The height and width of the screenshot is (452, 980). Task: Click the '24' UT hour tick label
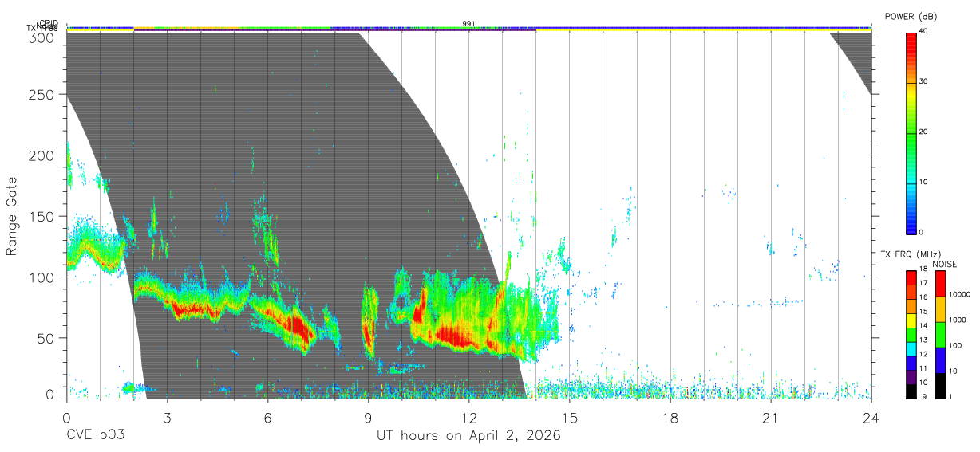[x=871, y=417]
